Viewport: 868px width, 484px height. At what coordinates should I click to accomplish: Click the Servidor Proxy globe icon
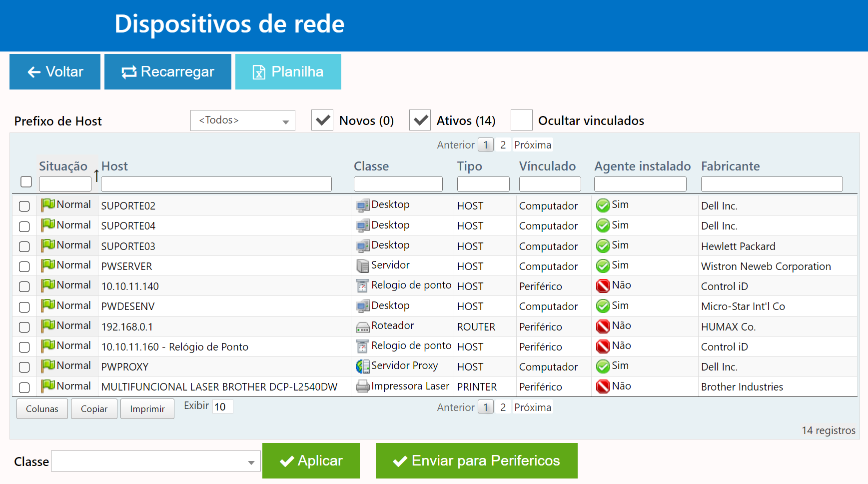[x=363, y=366]
